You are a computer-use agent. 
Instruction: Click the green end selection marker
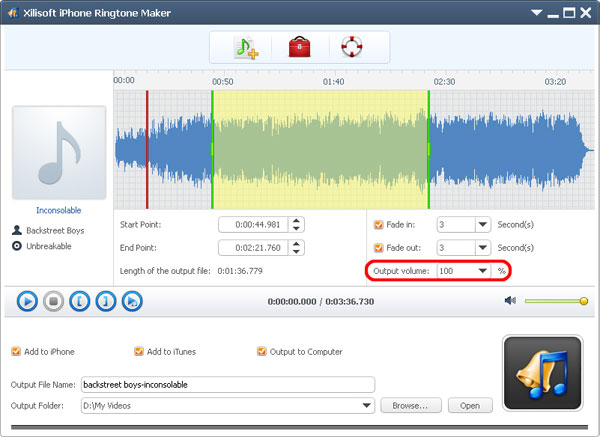[429, 150]
